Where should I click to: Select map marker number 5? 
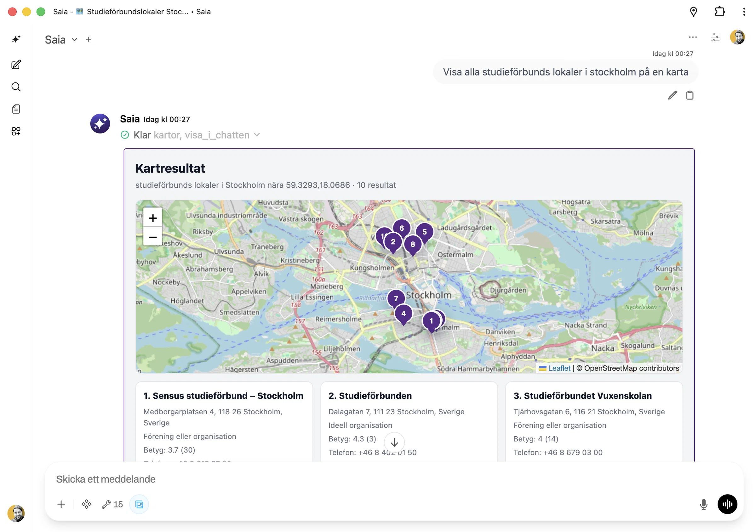(x=424, y=233)
